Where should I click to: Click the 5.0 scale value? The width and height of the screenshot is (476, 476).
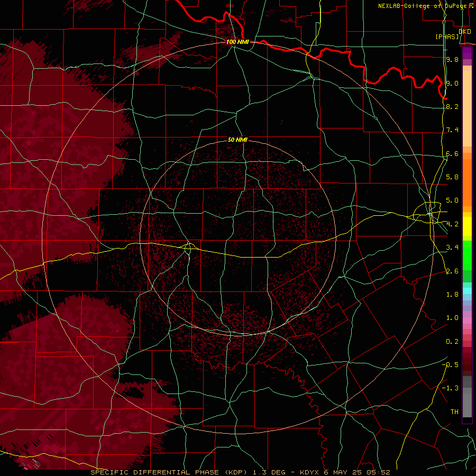(452, 200)
